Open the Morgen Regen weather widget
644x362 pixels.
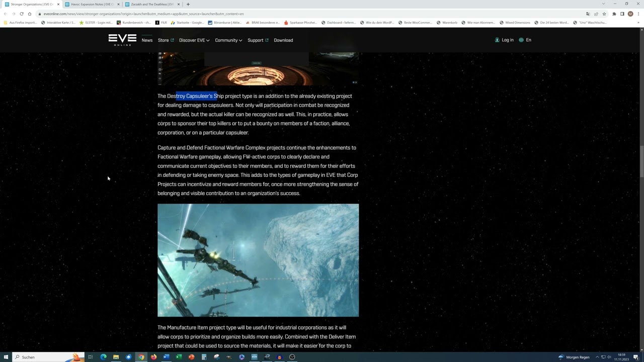574,357
